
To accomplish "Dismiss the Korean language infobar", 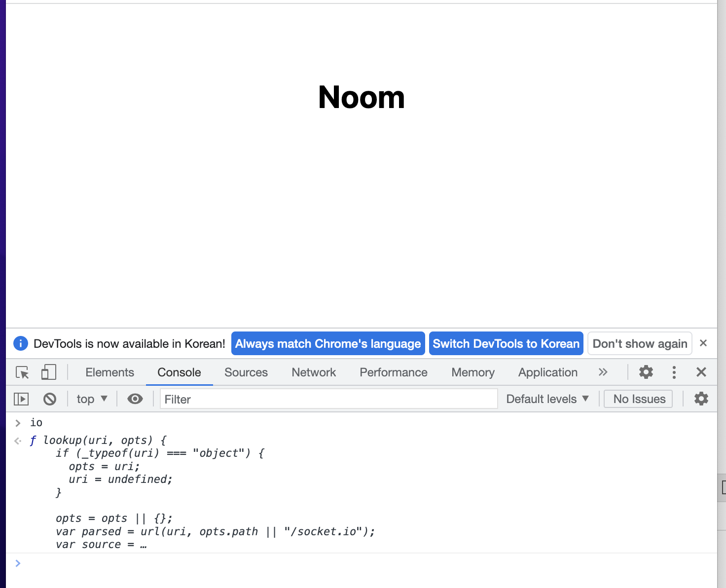I will click(x=703, y=343).
